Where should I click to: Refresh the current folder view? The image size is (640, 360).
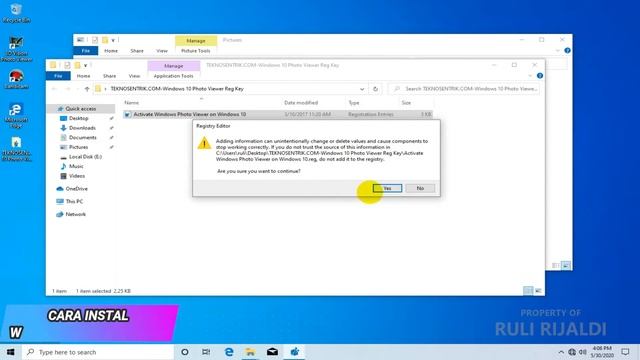tap(376, 89)
